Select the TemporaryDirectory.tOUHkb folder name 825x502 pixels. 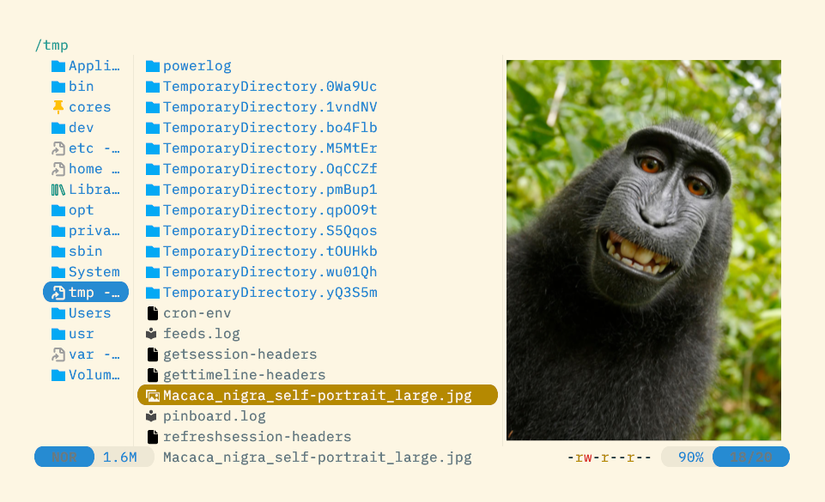click(x=270, y=252)
